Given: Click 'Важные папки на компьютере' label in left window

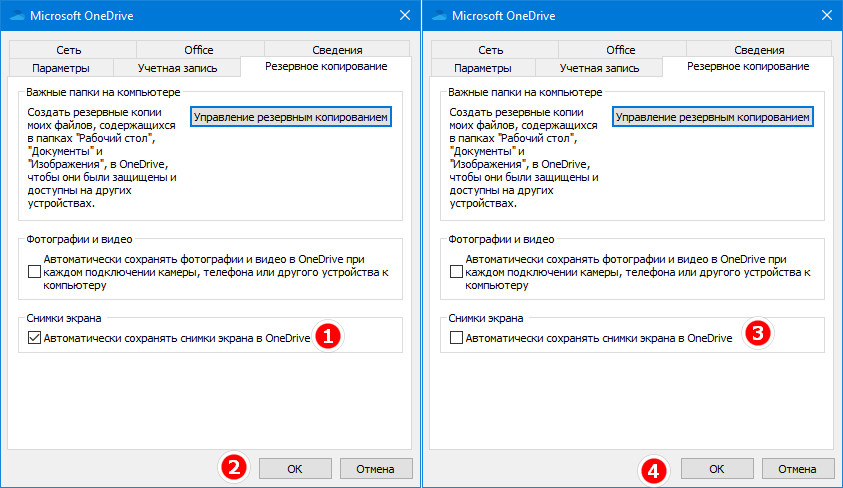Looking at the screenshot, I should [103, 92].
